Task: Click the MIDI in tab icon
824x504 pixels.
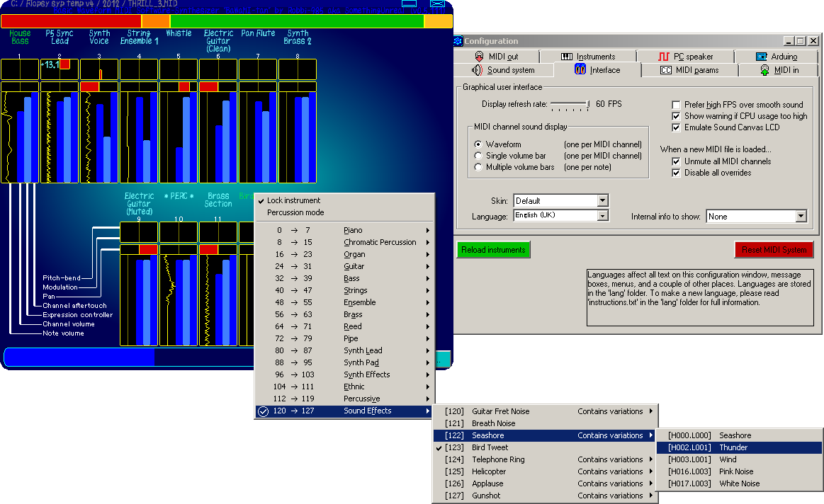Action: 765,70
